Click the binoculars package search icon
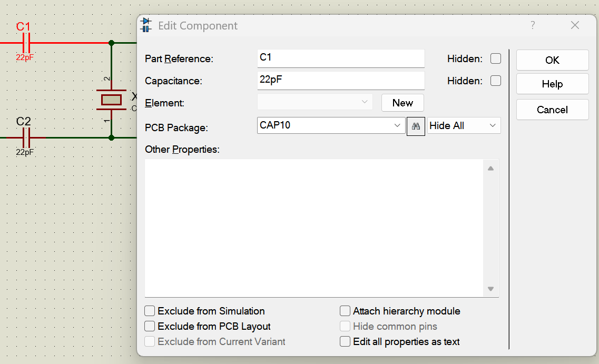 tap(416, 126)
